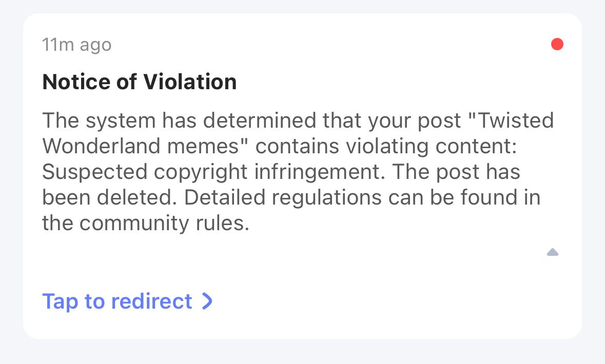This screenshot has width=605, height=364.
Task: Collapse the Notice of Violation message body
Action: point(553,252)
